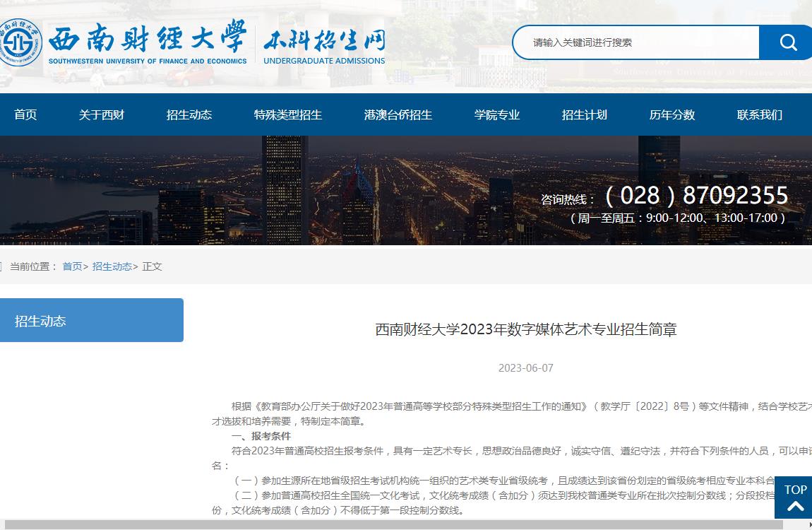Open the 特殊类型招生 navigation item
The image size is (812, 530).
(288, 114)
